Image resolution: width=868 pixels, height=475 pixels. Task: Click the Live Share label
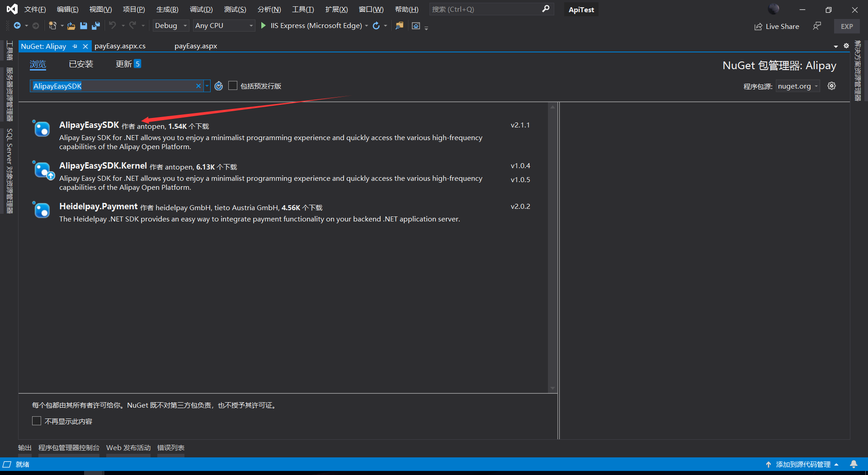pos(782,27)
